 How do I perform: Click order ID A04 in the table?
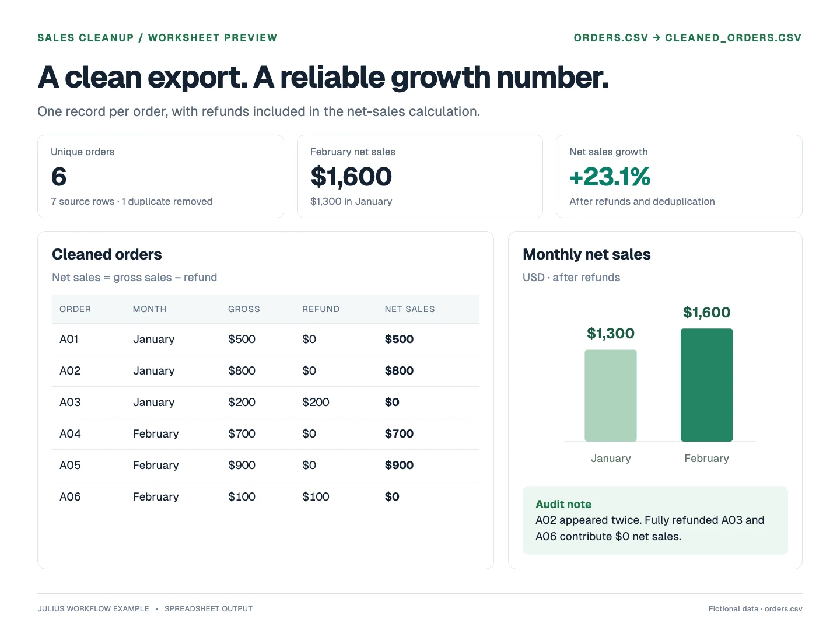tap(70, 434)
